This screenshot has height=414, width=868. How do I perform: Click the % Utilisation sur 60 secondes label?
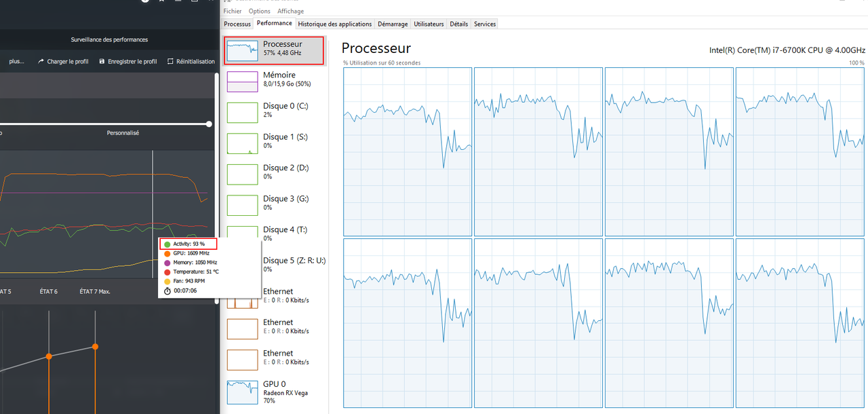[x=381, y=63]
